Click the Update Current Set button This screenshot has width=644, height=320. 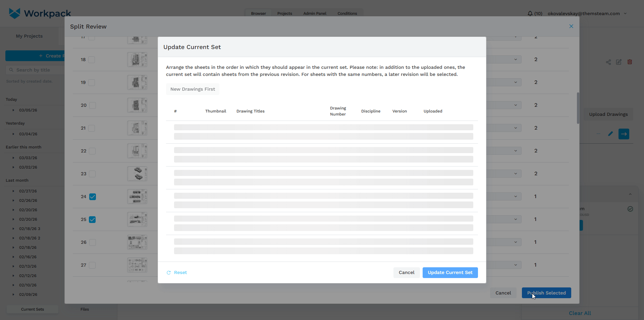click(x=450, y=273)
